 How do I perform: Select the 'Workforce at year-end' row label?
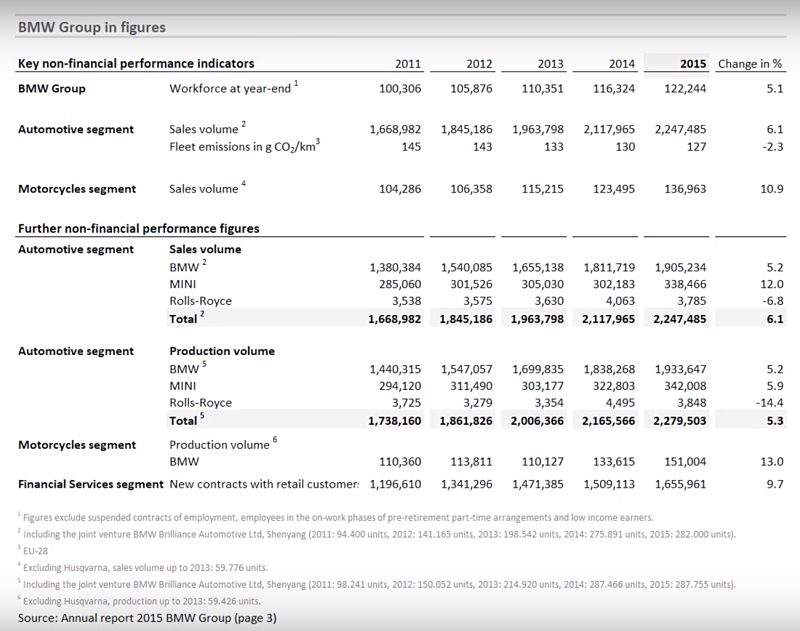230,88
